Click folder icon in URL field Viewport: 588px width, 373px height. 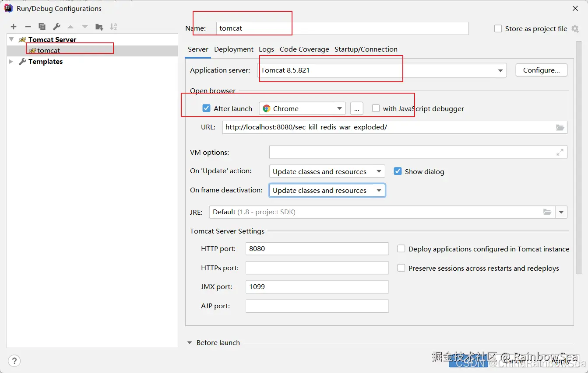point(560,127)
